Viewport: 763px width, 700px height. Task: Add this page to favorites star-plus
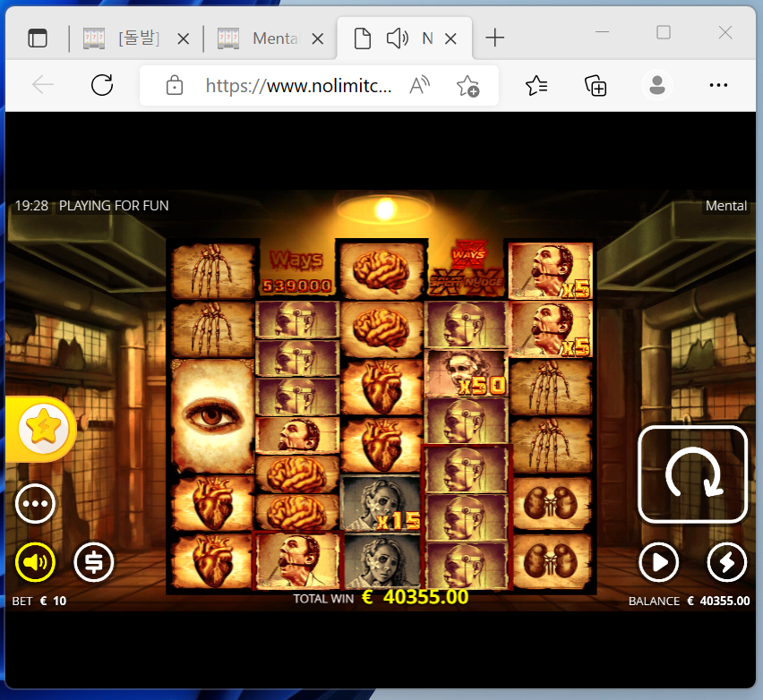tap(467, 86)
